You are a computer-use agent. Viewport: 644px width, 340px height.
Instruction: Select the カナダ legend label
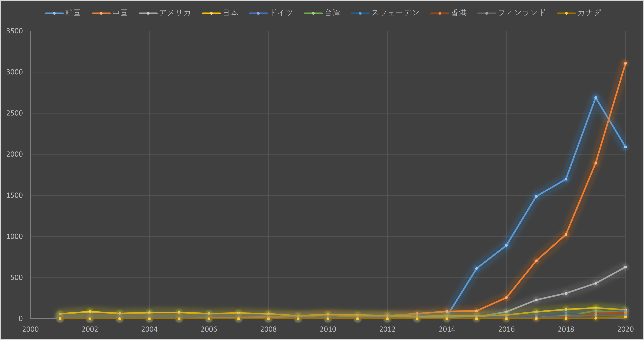[x=589, y=13]
